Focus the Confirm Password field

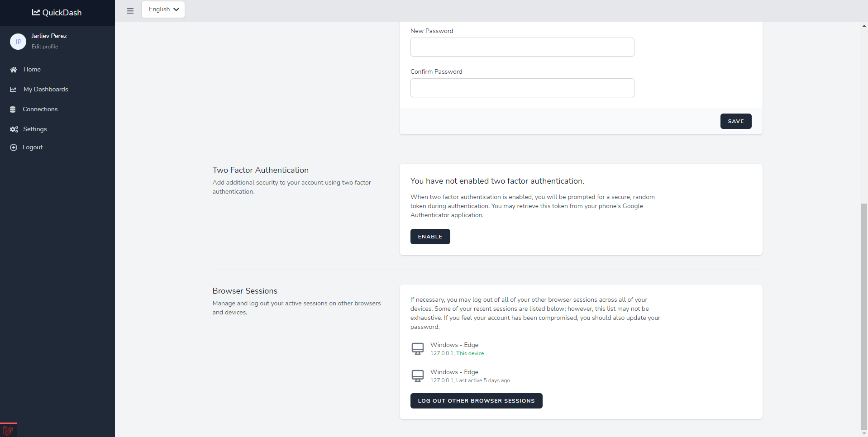[522, 88]
